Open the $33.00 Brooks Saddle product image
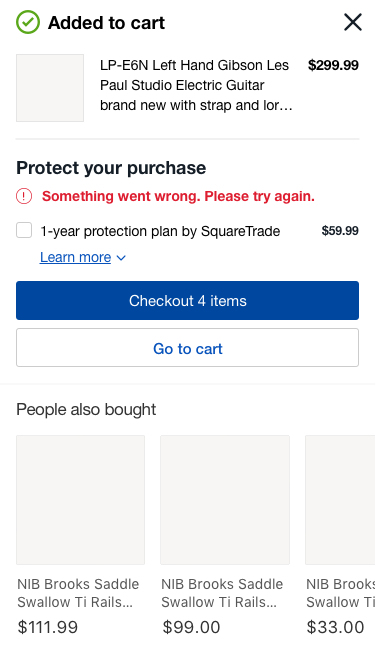 [x=340, y=500]
